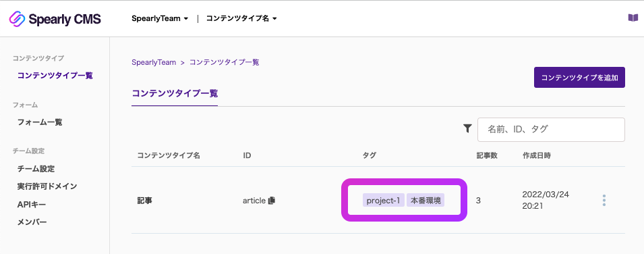
Task: Click the コンテンツタイプを追加 button
Action: pos(579,78)
